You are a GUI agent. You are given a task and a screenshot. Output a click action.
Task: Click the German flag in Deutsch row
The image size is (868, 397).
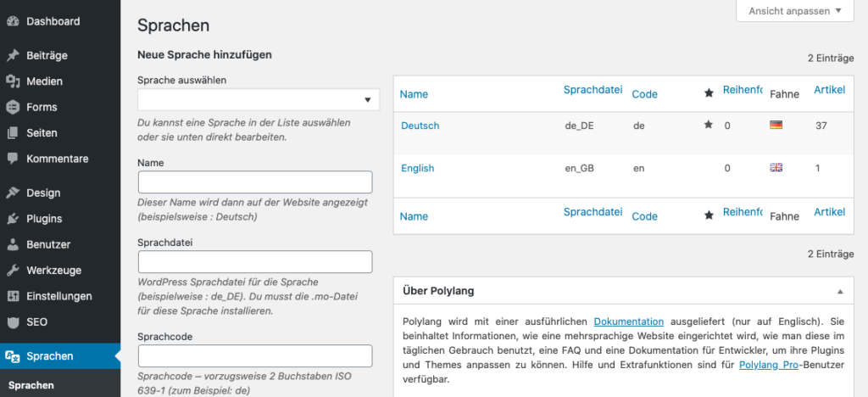775,125
